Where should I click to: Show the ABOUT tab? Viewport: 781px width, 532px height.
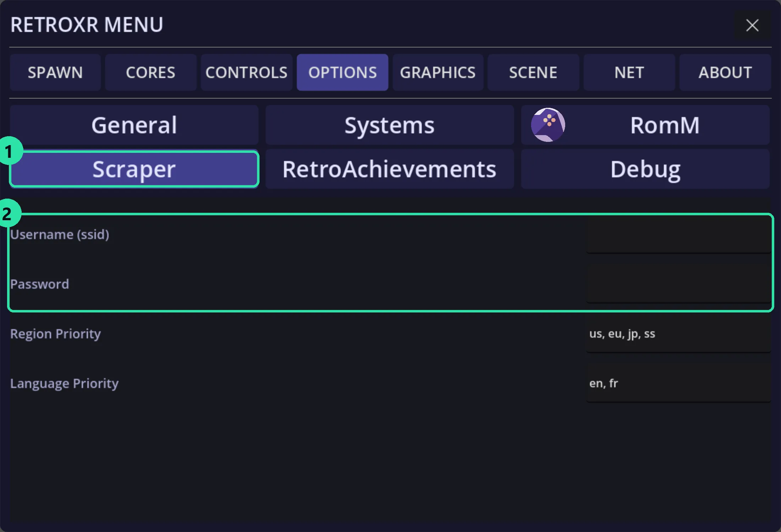click(x=725, y=72)
